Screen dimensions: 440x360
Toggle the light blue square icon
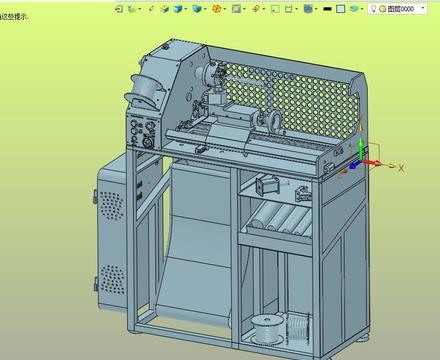[340, 9]
